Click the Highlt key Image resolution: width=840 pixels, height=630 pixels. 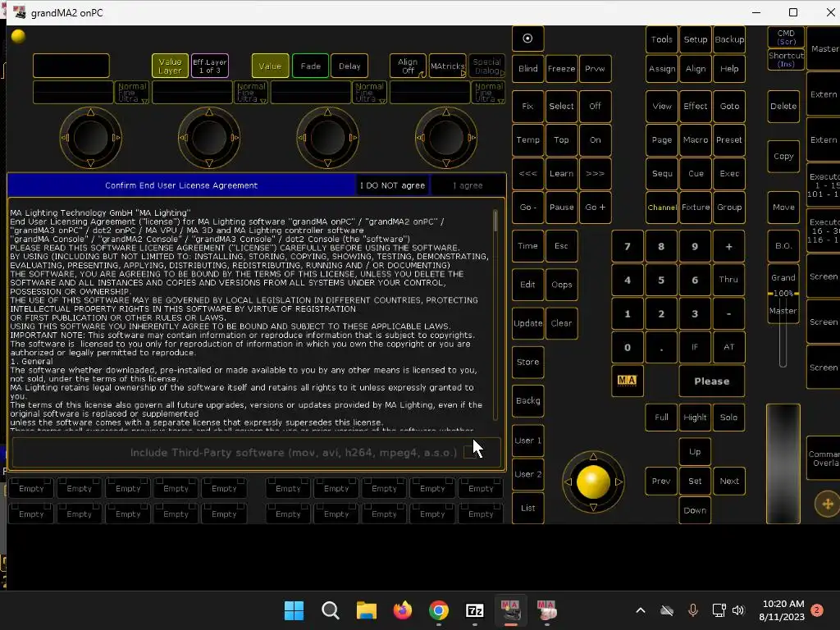click(x=695, y=418)
